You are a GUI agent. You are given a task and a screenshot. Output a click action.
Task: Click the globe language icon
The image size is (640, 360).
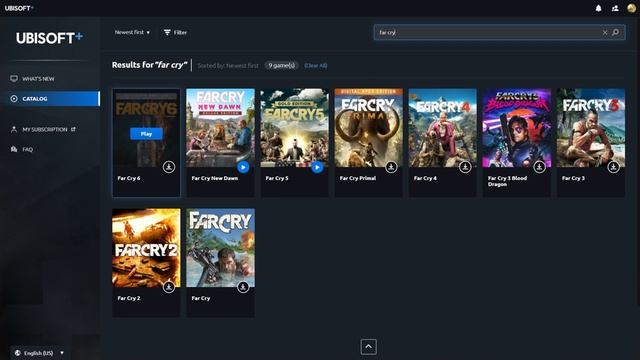pyautogui.click(x=18, y=353)
